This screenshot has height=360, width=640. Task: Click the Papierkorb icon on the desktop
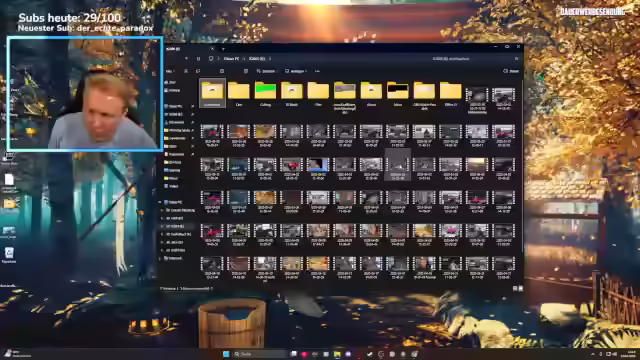click(9, 255)
